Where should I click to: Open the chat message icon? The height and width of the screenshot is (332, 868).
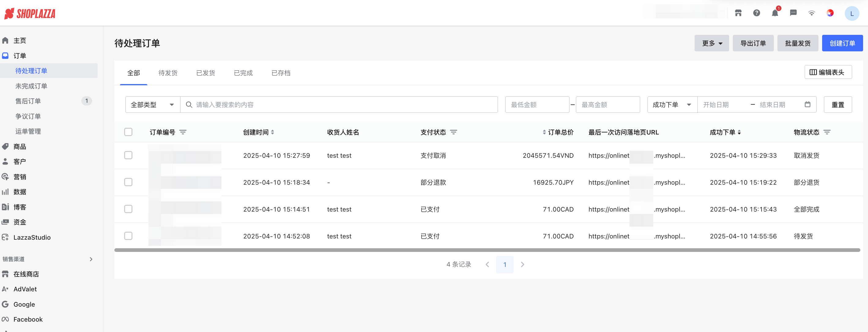click(793, 13)
